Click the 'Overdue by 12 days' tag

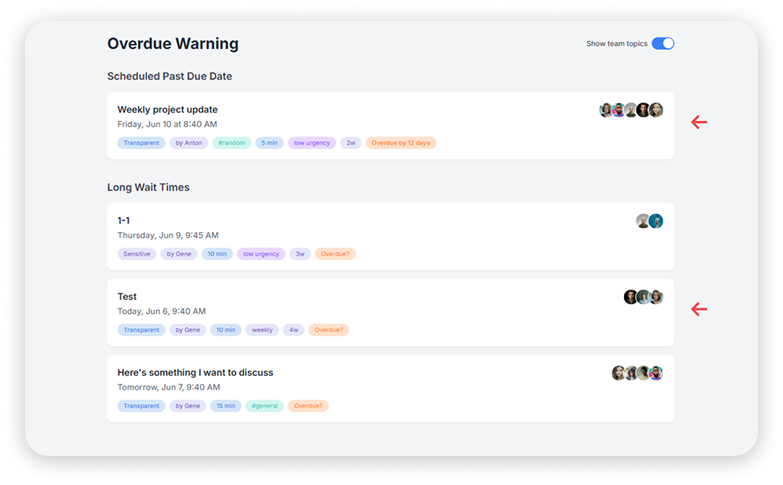click(400, 143)
